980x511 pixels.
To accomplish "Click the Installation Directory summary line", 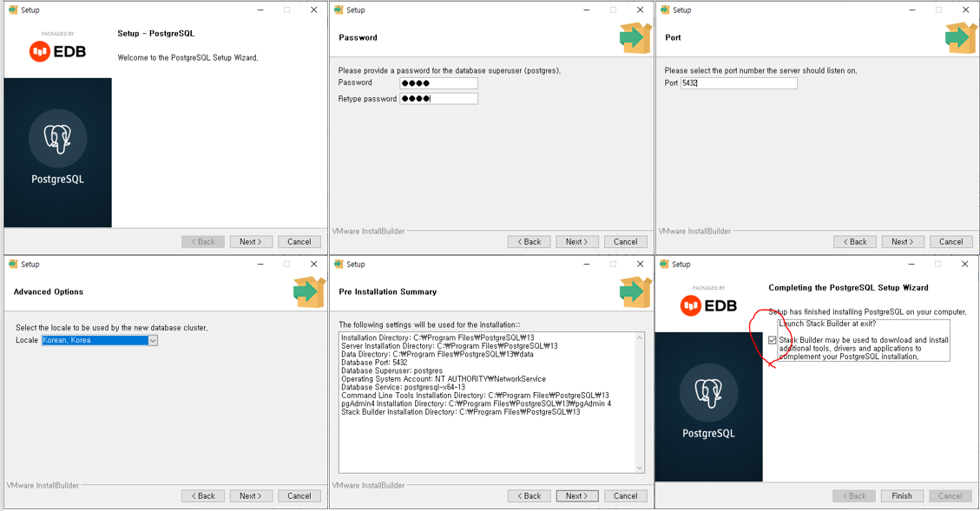I will point(437,338).
